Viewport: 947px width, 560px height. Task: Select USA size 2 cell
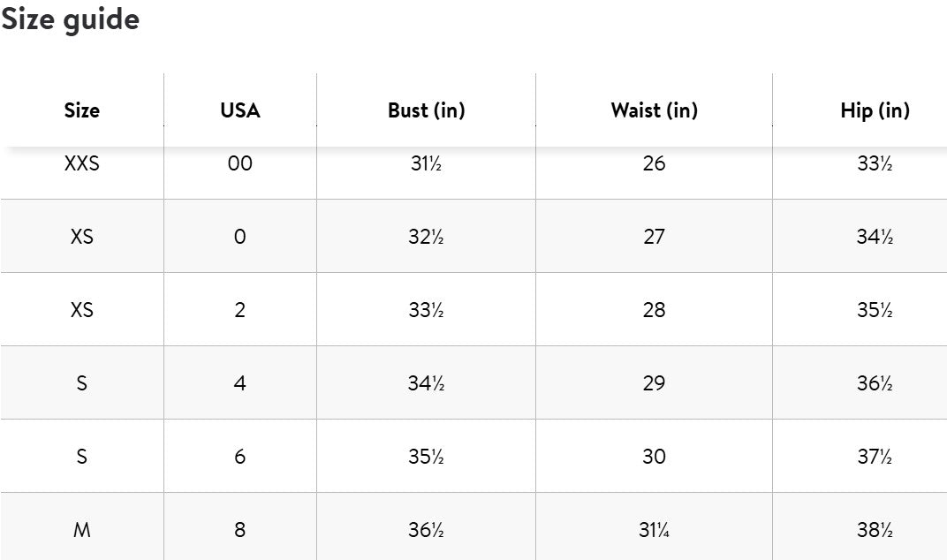click(240, 310)
